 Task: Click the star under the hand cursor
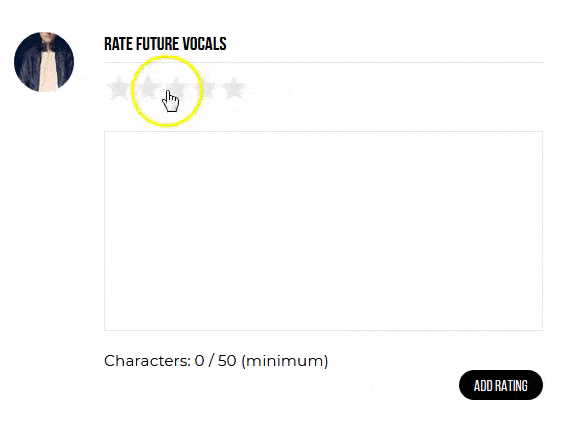176,88
